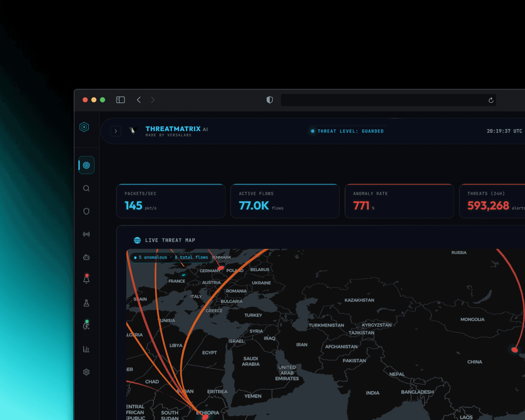Screen dimensions: 525x420
Task: Click the INDIA map label
Action: click(373, 393)
